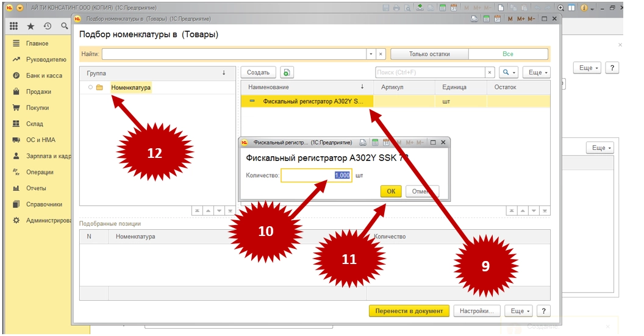Open the 1C main menu orange arrow
The image size is (644, 336).
(20, 8)
